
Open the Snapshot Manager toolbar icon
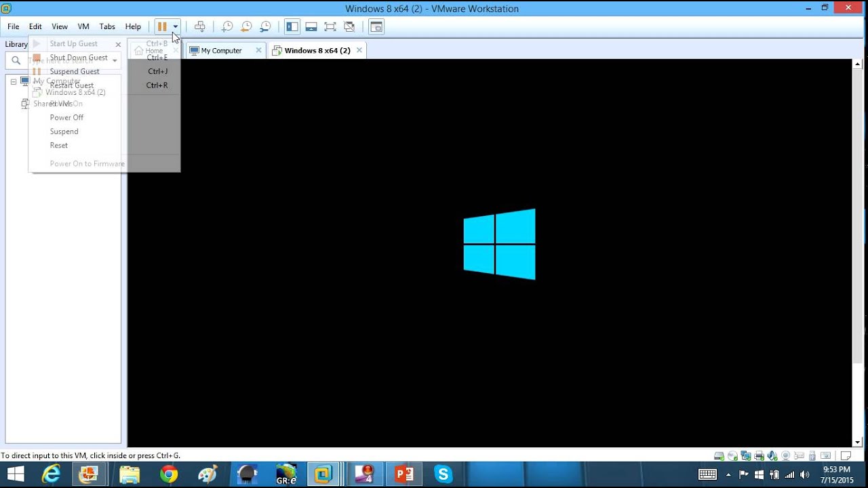click(265, 26)
